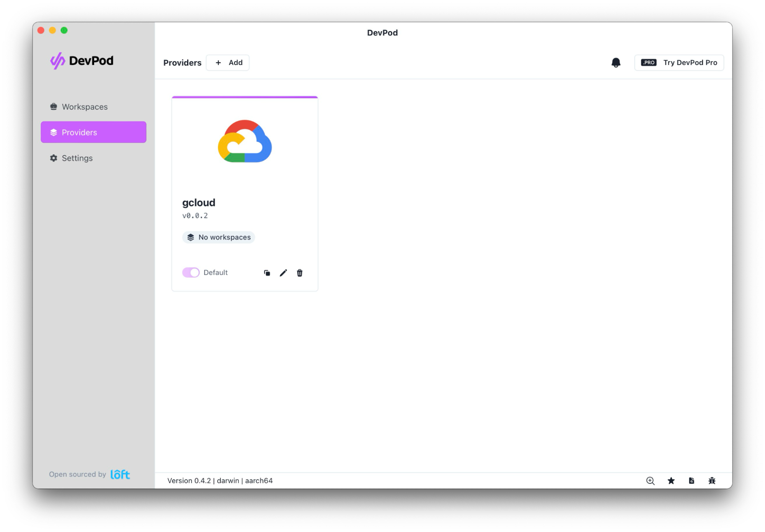Click the star icon in status bar
765x532 pixels.
pos(671,481)
